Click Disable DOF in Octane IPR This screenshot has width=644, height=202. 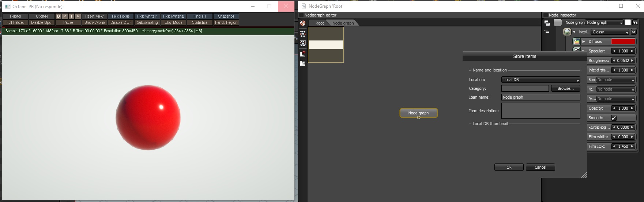click(x=121, y=22)
